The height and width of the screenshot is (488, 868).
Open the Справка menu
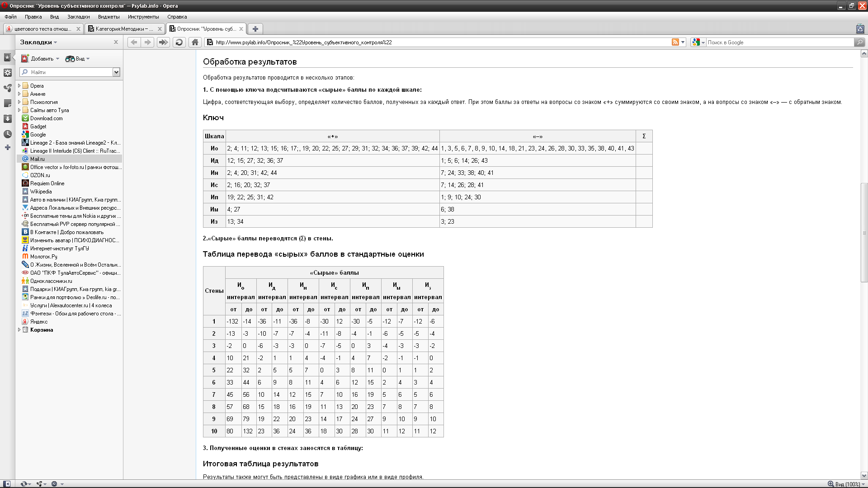click(177, 17)
